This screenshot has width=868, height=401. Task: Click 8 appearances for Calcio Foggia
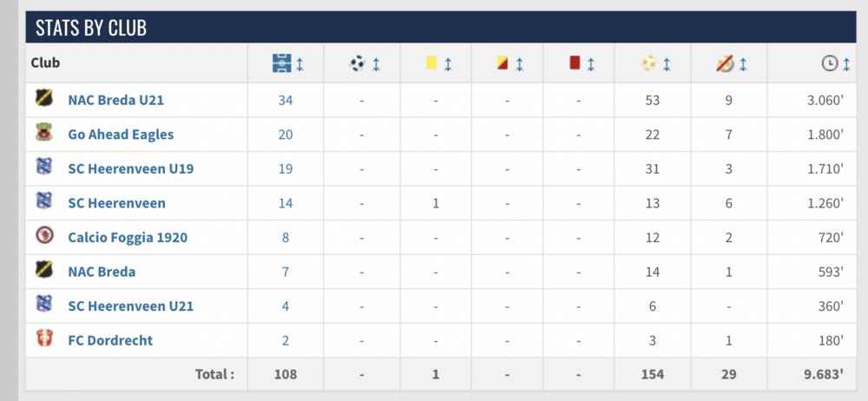[285, 237]
